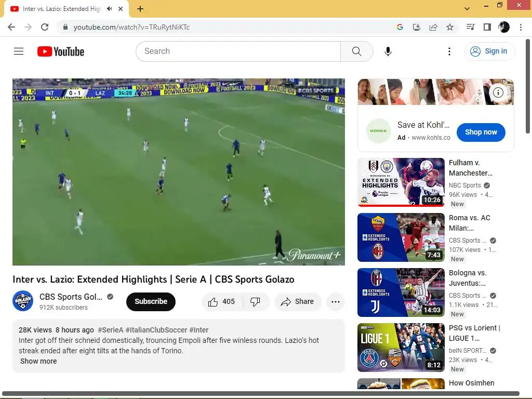Go back with the browser back arrow
This screenshot has height=399, width=532.
[11, 27]
